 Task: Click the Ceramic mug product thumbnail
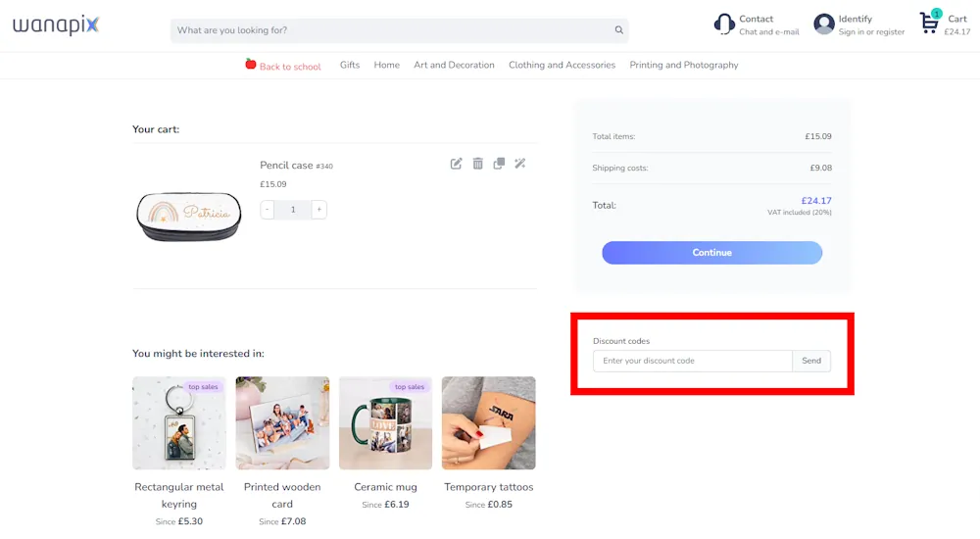(385, 422)
